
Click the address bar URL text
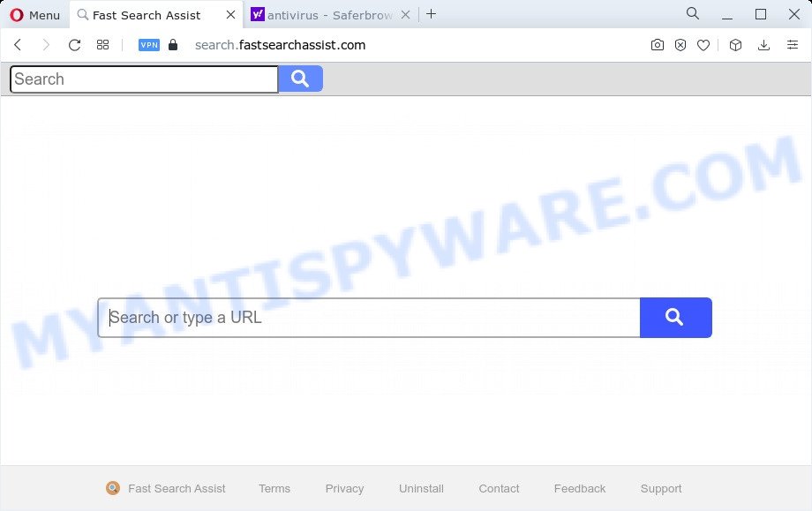pyautogui.click(x=280, y=45)
